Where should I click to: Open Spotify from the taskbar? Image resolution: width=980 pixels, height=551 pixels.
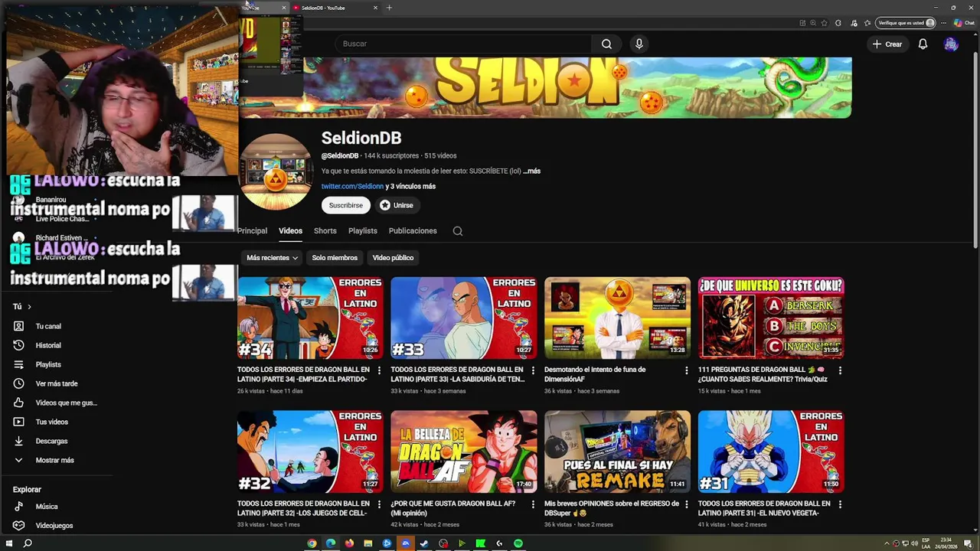(518, 543)
